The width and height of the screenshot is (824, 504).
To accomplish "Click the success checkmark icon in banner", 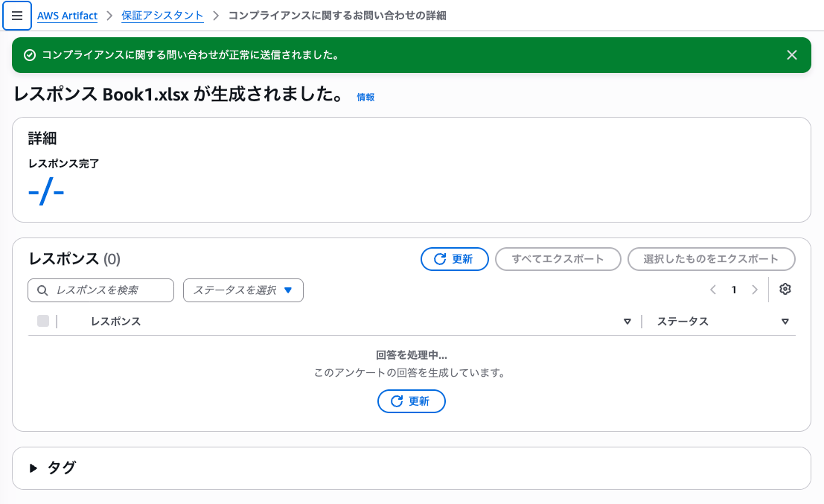I will pyautogui.click(x=30, y=55).
